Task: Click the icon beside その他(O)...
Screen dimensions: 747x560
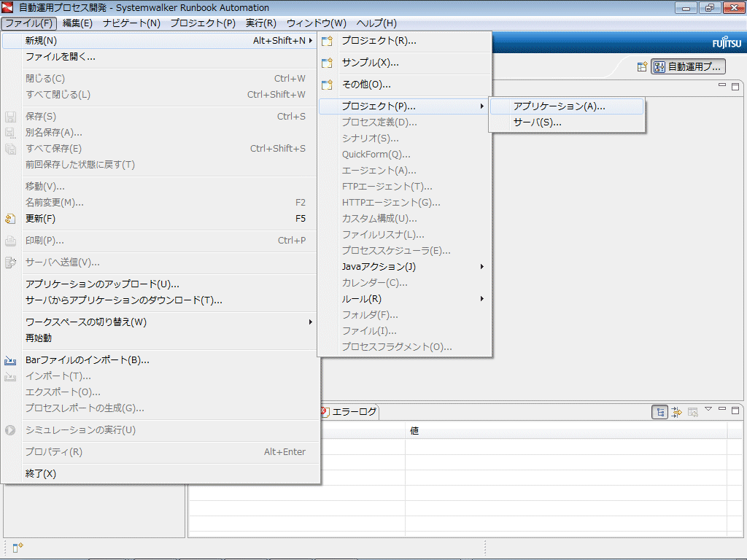Action: click(327, 85)
